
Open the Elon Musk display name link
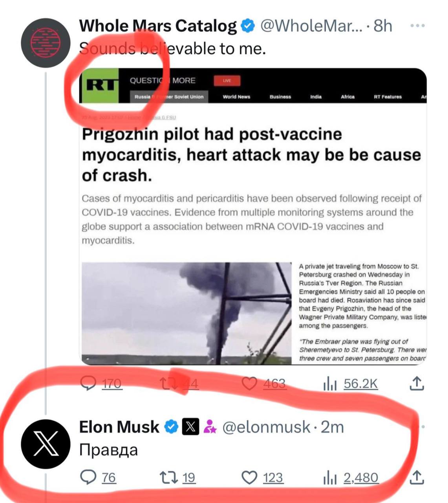pyautogui.click(x=119, y=427)
